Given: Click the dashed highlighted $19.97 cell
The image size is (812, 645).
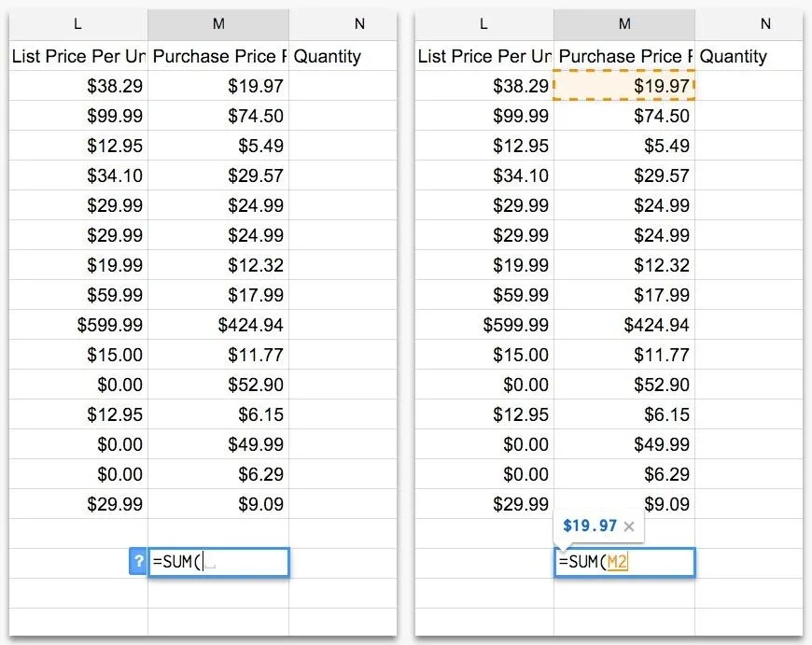Looking at the screenshot, I should [624, 86].
